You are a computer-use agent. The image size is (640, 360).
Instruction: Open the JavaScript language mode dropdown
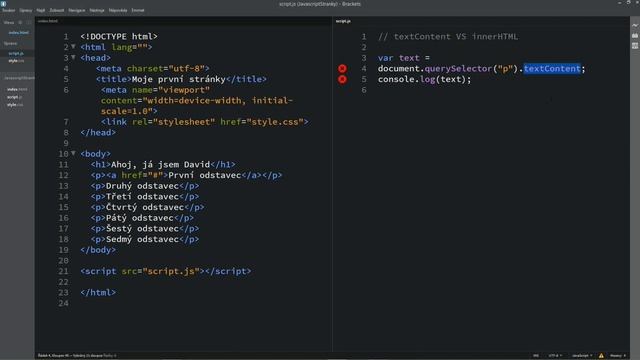point(582,356)
